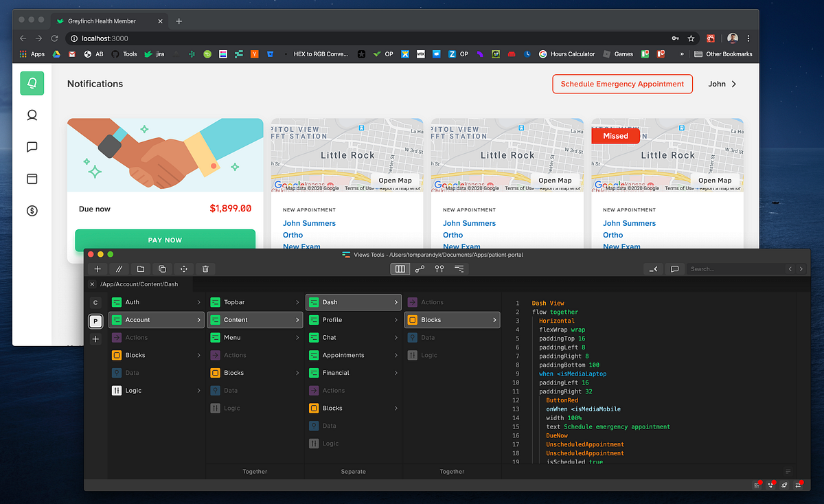Select the node connection view icon
Viewport: 824px width, 504px height.
click(420, 268)
